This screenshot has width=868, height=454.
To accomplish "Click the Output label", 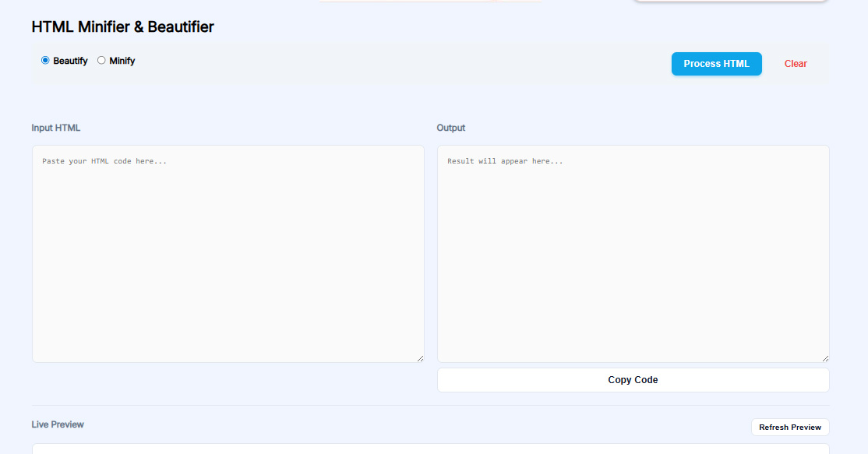I will point(450,128).
